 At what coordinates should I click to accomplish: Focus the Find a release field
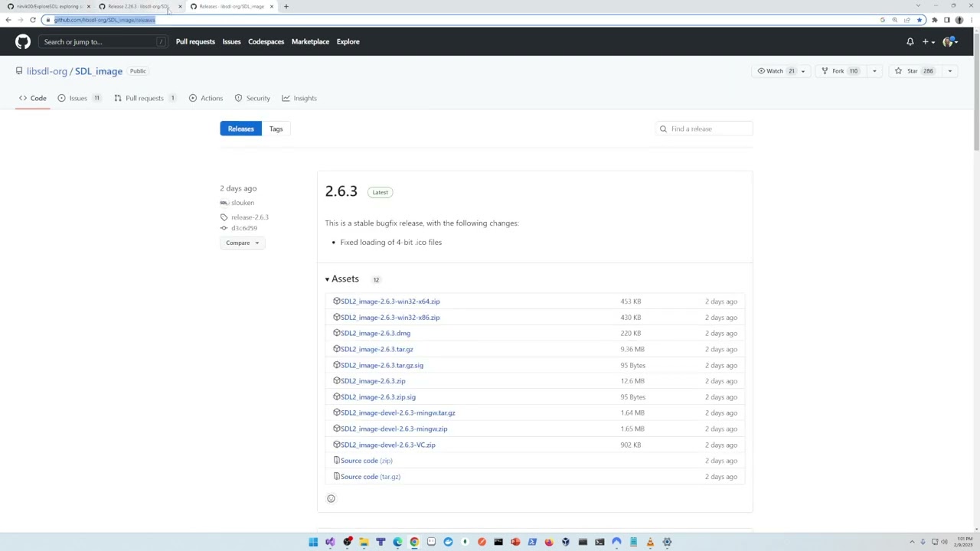pos(704,129)
